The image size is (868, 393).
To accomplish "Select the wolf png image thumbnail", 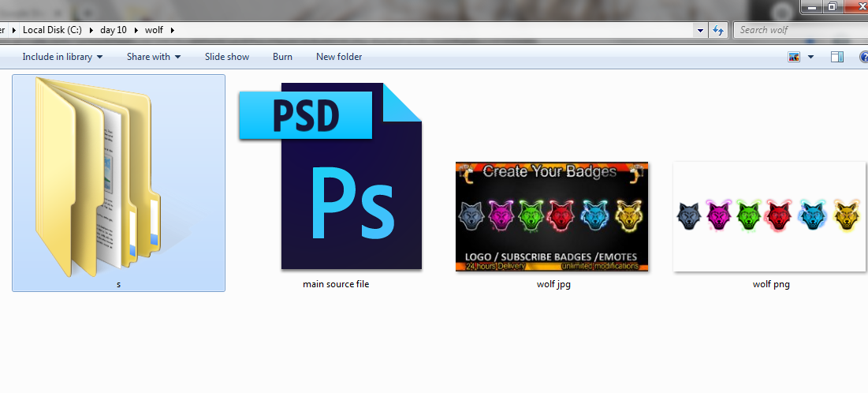I will tap(769, 217).
